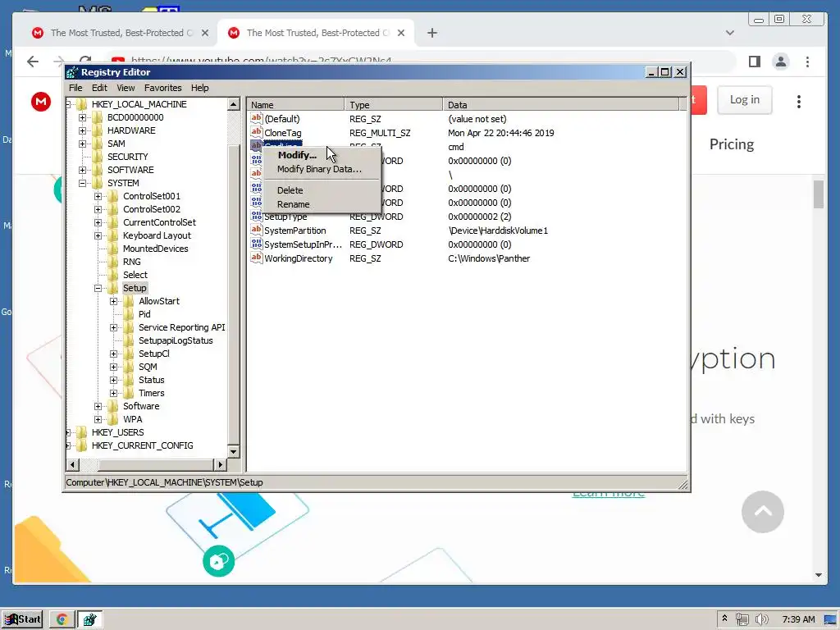
Task: Expand the SOFTWARE key
Action: tap(83, 170)
